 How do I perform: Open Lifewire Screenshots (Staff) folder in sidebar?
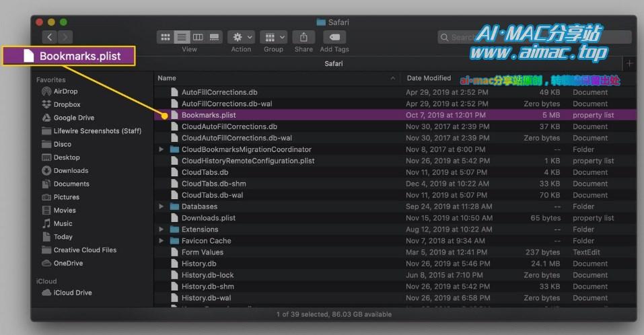pyautogui.click(x=92, y=131)
